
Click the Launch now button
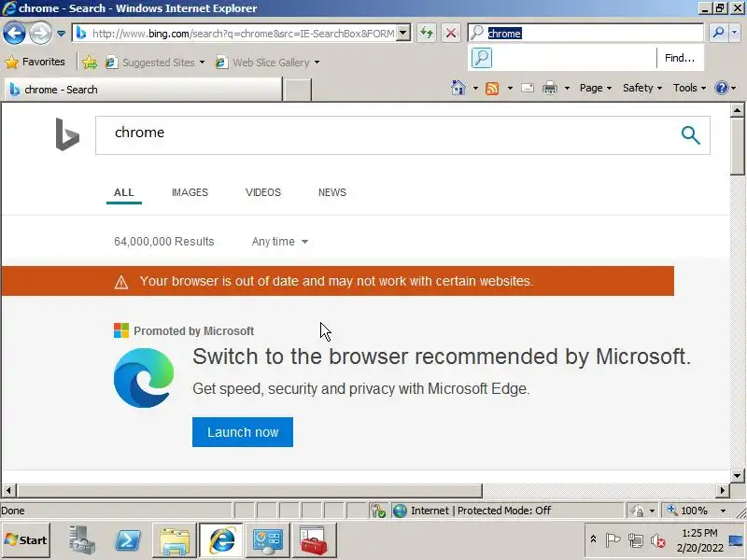(243, 432)
